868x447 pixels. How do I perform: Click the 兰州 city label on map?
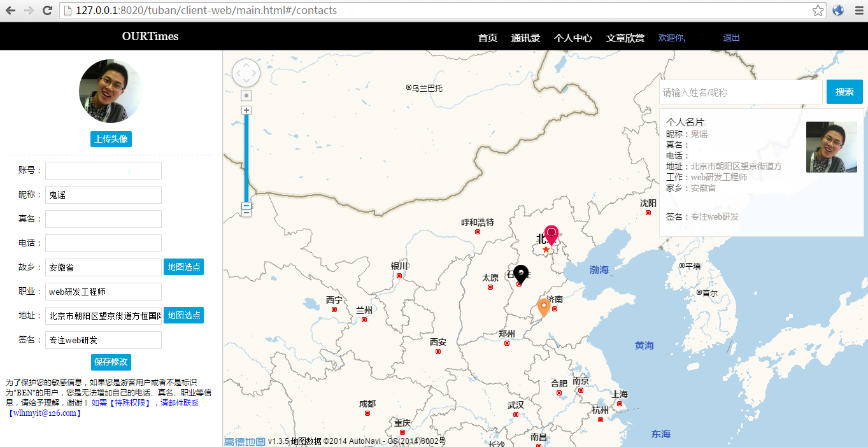coord(364,310)
